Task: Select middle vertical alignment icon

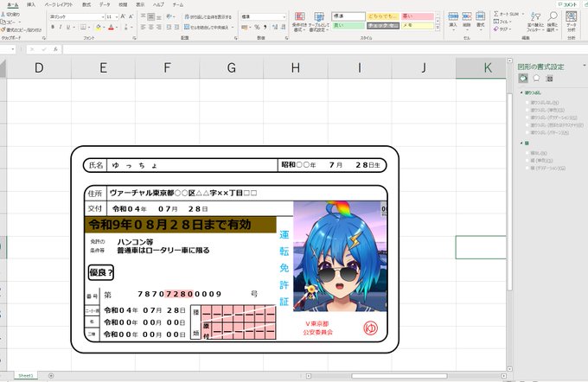Action: [x=151, y=17]
